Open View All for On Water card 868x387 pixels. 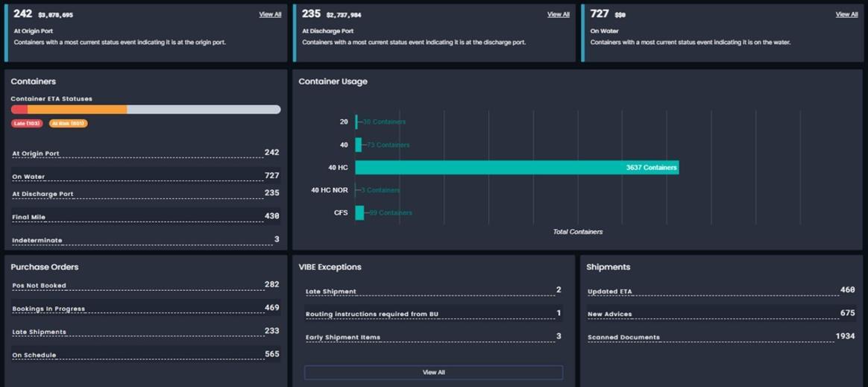pos(846,14)
